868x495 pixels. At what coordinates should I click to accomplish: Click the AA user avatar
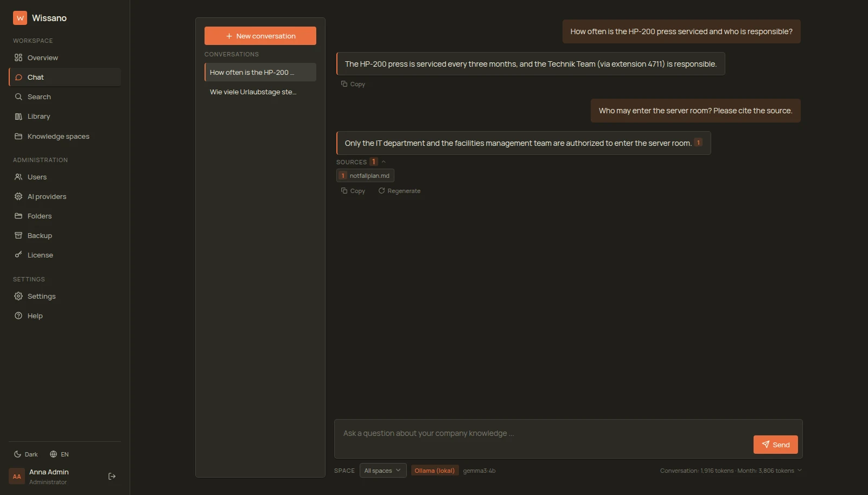pyautogui.click(x=17, y=477)
